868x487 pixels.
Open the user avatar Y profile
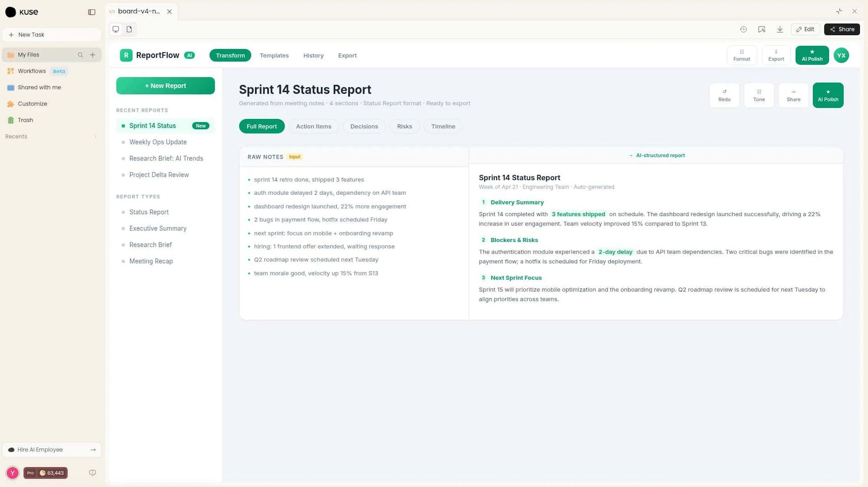pos(12,473)
